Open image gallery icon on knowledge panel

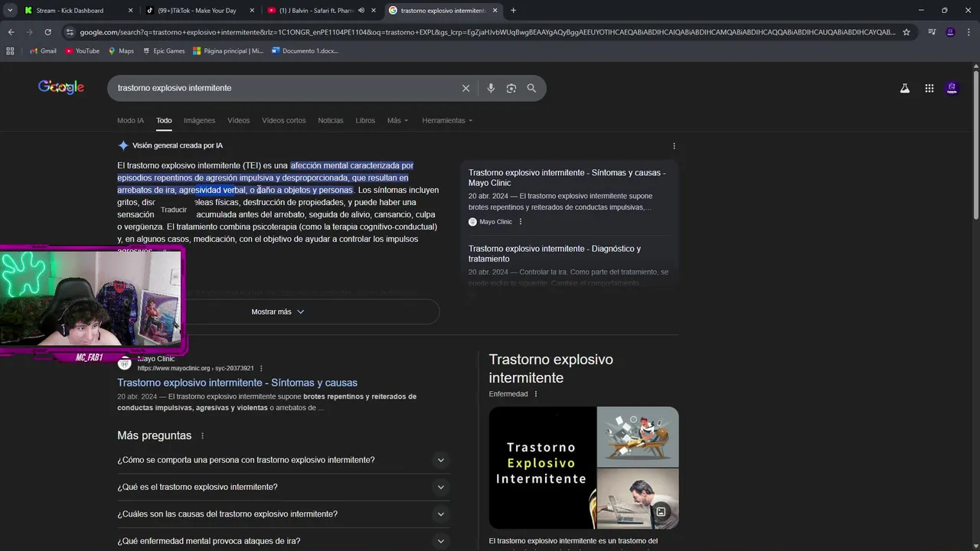pos(661,511)
